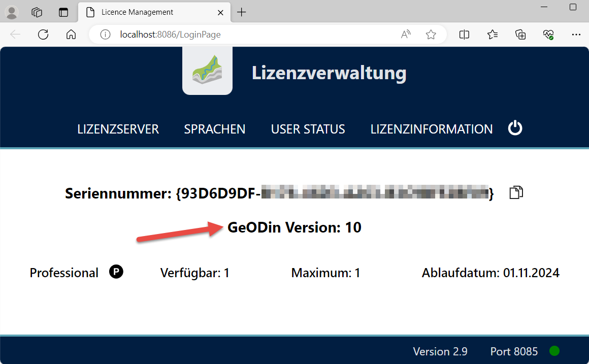Viewport: 589px width, 364px height.
Task: Add this page to favorites
Action: click(x=431, y=35)
